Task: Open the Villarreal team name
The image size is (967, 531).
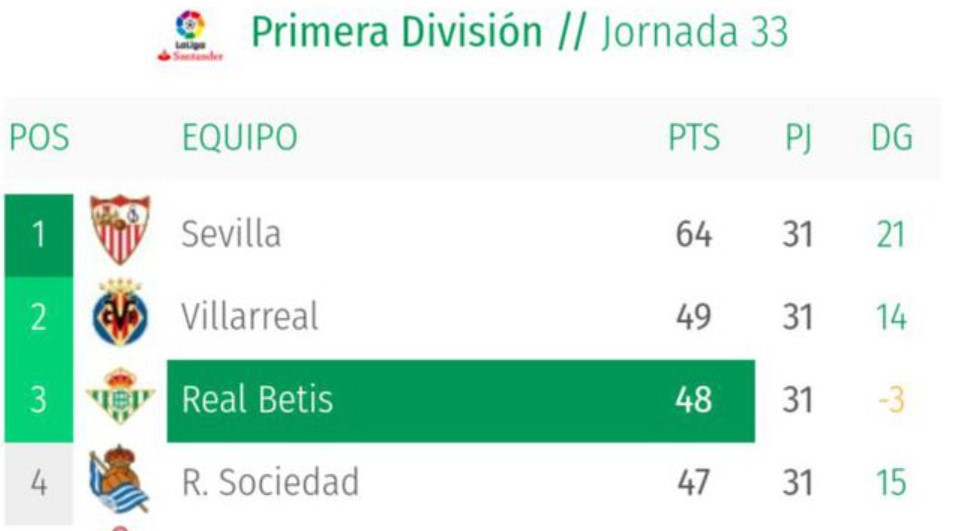Action: click(249, 317)
